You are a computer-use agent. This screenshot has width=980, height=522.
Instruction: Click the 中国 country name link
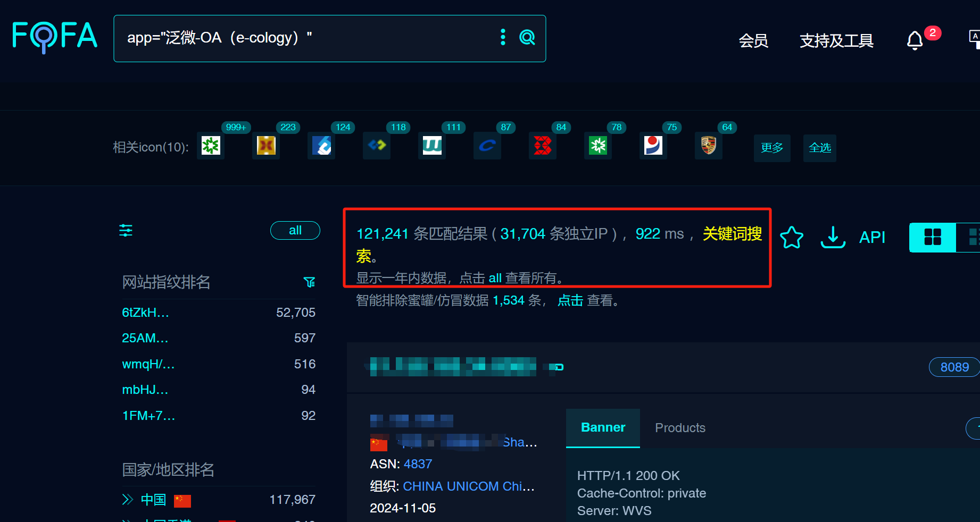[x=154, y=500]
